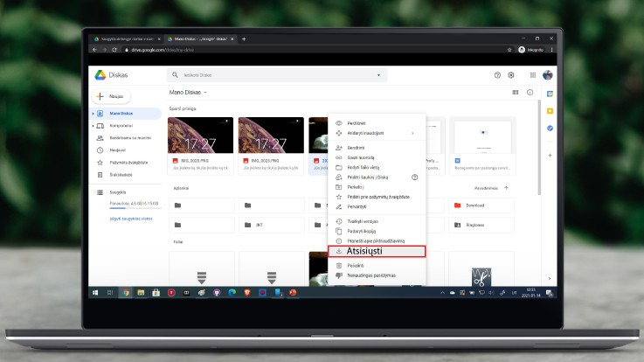Click the star icon in context menu

tap(339, 197)
